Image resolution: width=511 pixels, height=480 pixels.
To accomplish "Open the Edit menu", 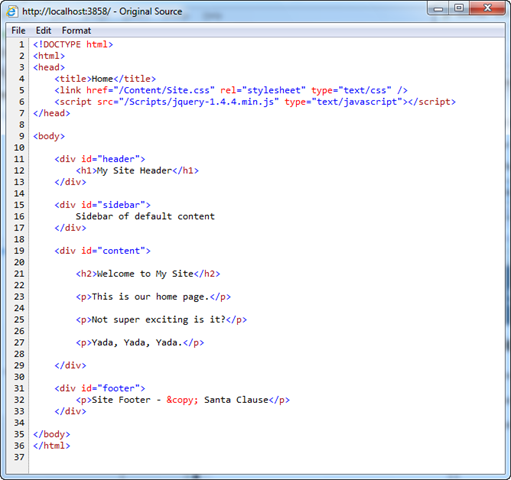I will click(x=43, y=31).
